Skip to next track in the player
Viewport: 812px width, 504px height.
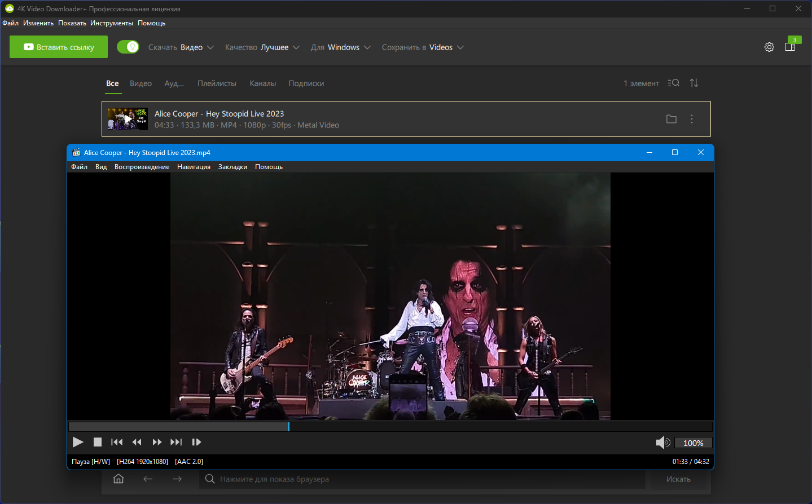pos(176,443)
